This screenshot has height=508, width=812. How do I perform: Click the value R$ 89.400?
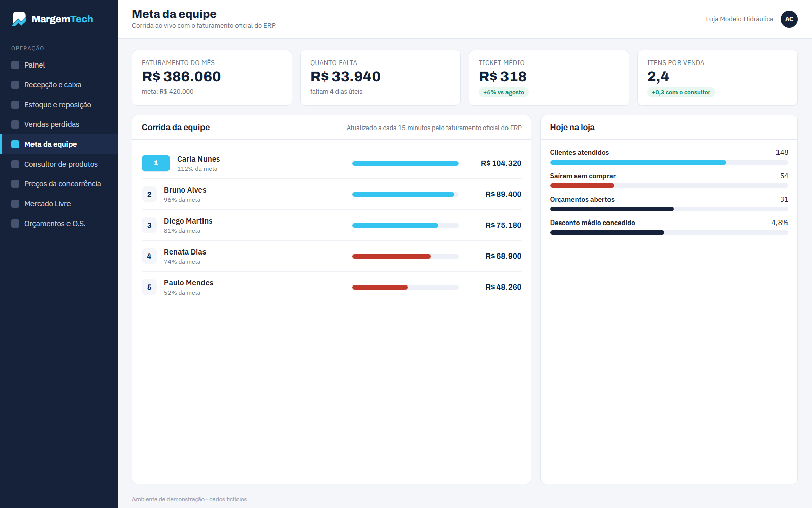click(x=503, y=194)
